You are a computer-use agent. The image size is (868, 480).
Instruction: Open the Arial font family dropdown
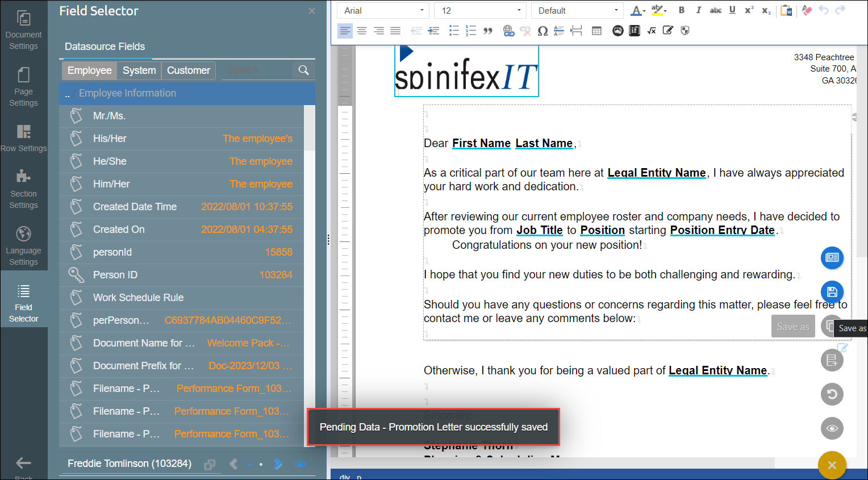[x=383, y=10]
